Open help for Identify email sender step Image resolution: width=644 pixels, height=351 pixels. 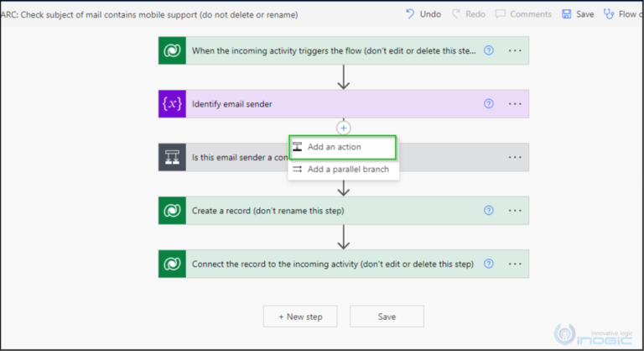[488, 103]
